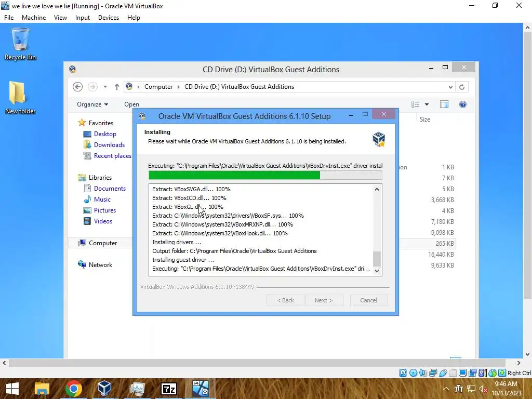The width and height of the screenshot is (532, 399).
Task: Launch Google Chrome from the taskbar
Action: (74, 389)
